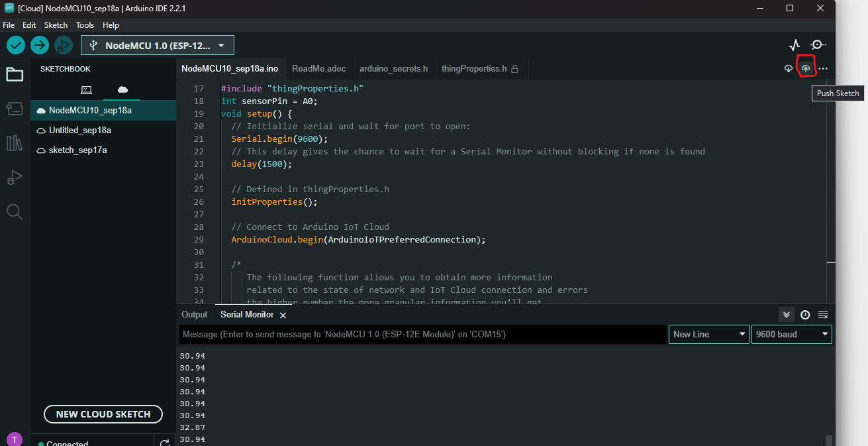Switch to the ReadMe.adoc tab
The image size is (868, 446).
coord(318,69)
